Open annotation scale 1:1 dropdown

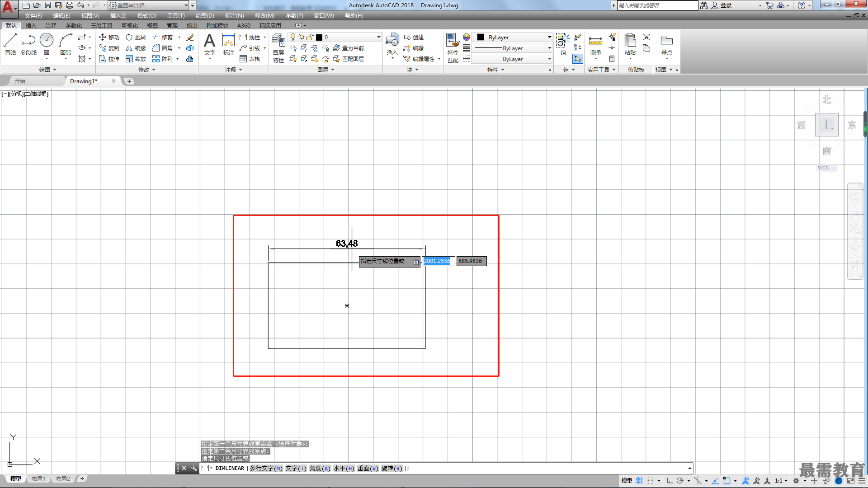pos(781,480)
